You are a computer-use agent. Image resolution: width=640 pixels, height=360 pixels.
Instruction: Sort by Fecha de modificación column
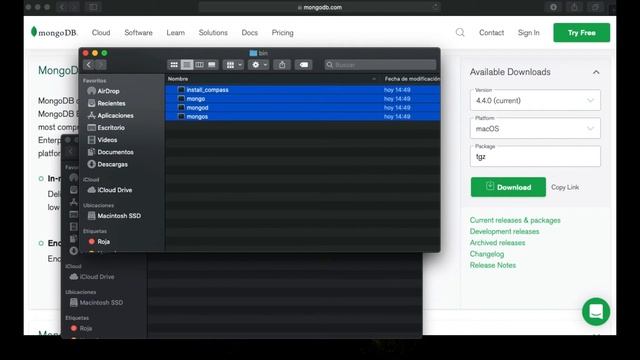pos(411,79)
